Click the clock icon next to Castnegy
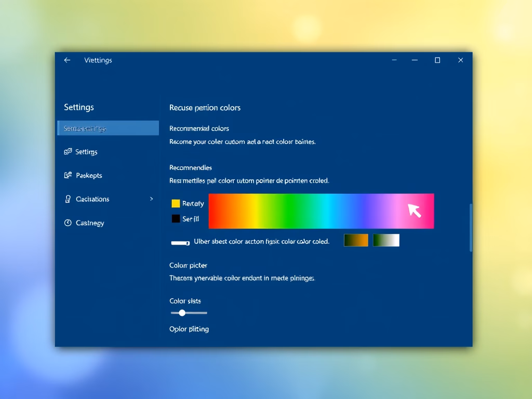The width and height of the screenshot is (532, 399). click(x=68, y=223)
